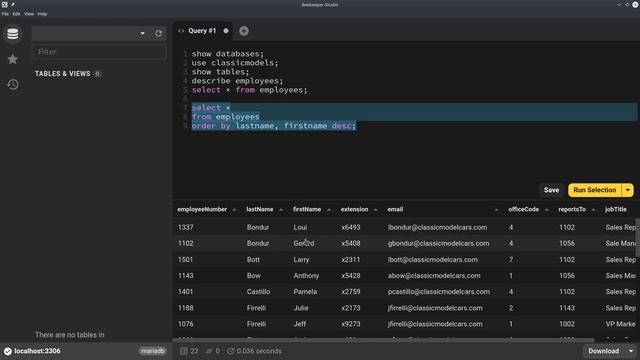640x360 pixels.
Task: Place cursor on 'show databases;' line
Action: pyautogui.click(x=228, y=54)
